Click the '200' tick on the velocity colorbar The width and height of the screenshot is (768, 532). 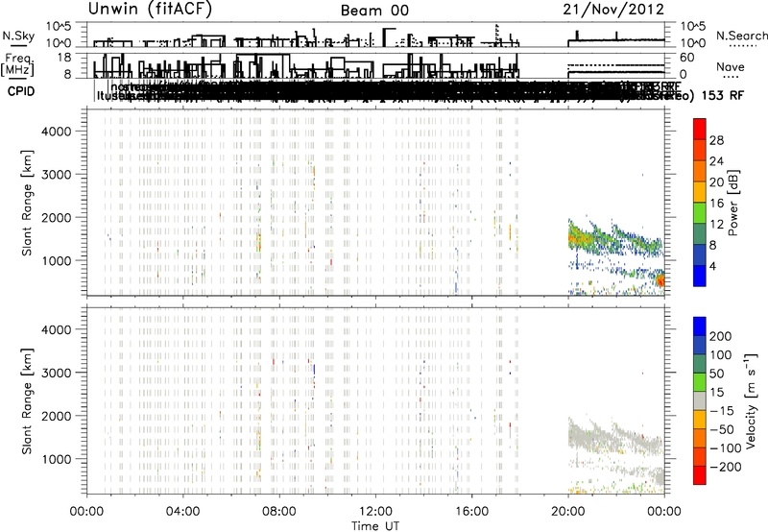(x=721, y=336)
